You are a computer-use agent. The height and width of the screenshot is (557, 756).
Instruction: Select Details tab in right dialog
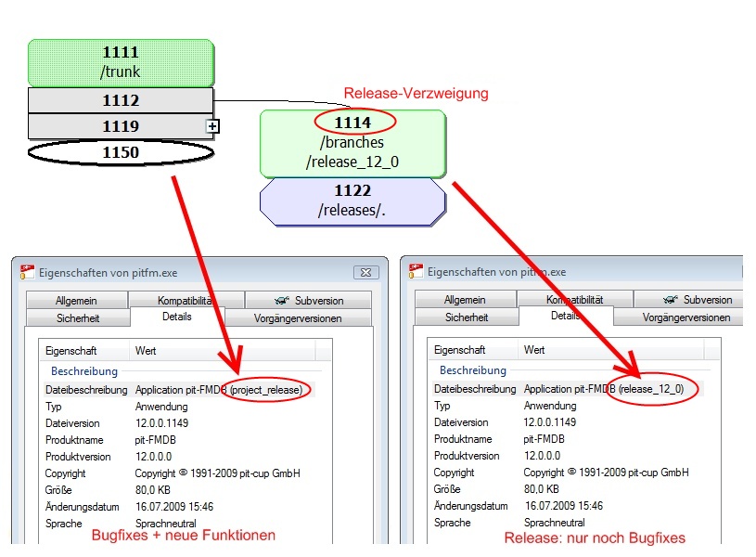[x=566, y=316]
